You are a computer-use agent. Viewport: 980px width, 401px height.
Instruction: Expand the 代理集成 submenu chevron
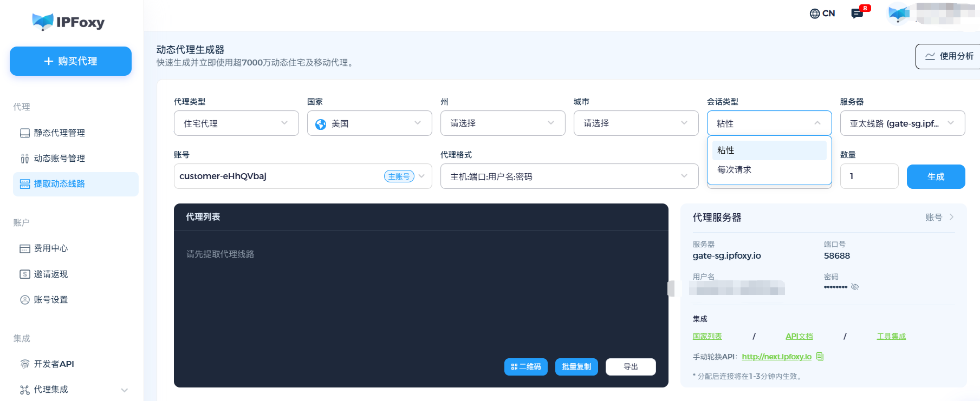click(x=125, y=390)
